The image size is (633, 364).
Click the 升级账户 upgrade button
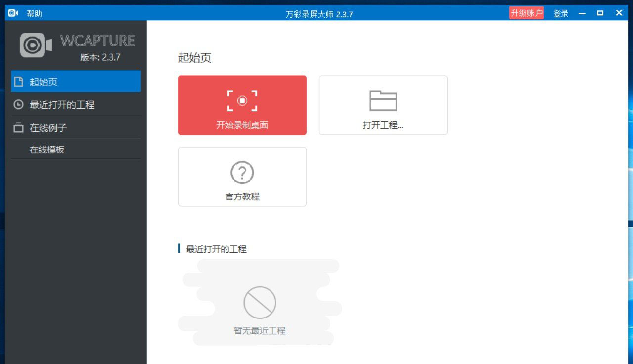[527, 13]
